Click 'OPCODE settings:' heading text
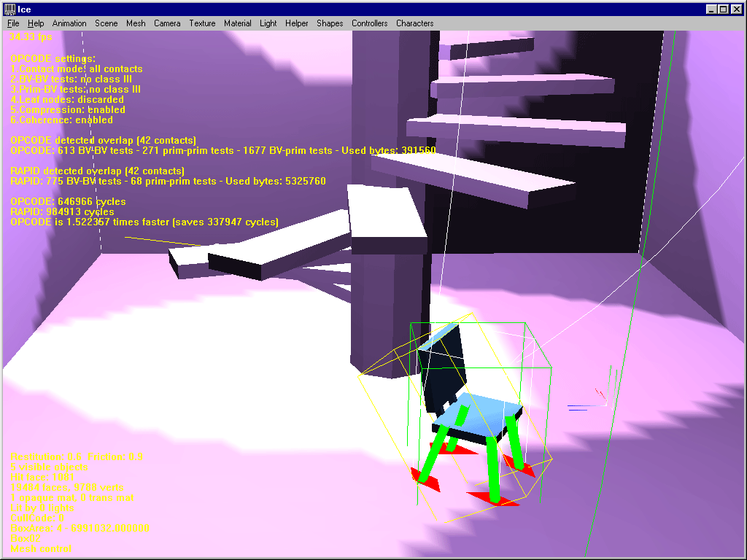747x560 pixels. 53,58
